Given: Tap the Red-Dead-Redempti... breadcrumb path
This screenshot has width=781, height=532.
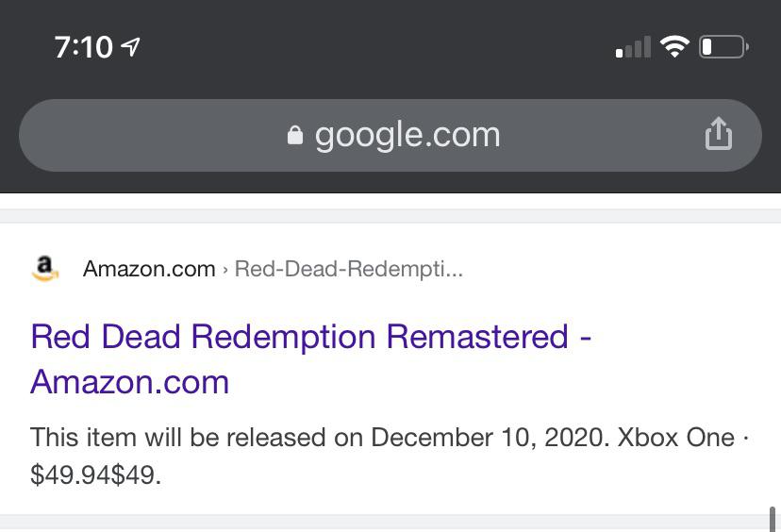Looking at the screenshot, I should (x=349, y=269).
